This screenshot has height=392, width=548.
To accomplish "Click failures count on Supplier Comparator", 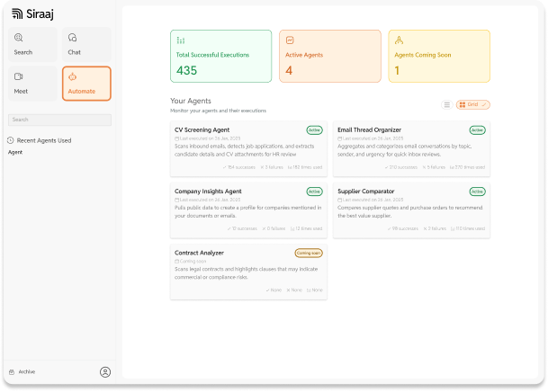I will pos(435,228).
